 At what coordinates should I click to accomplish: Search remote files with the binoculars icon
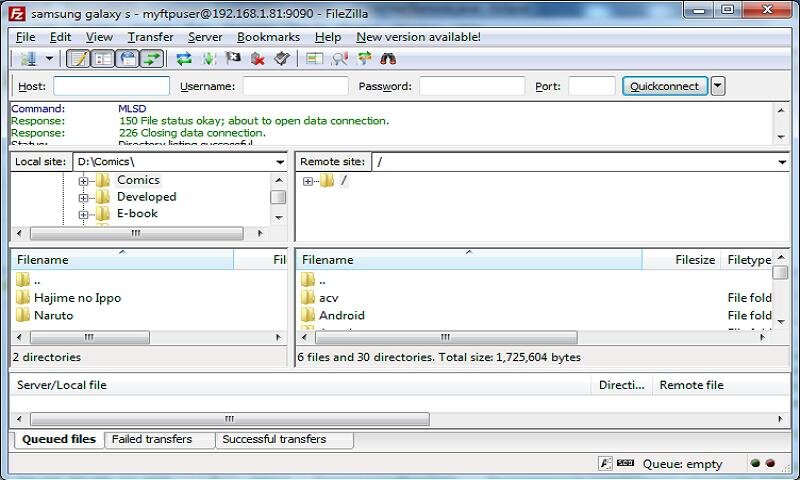(388, 59)
